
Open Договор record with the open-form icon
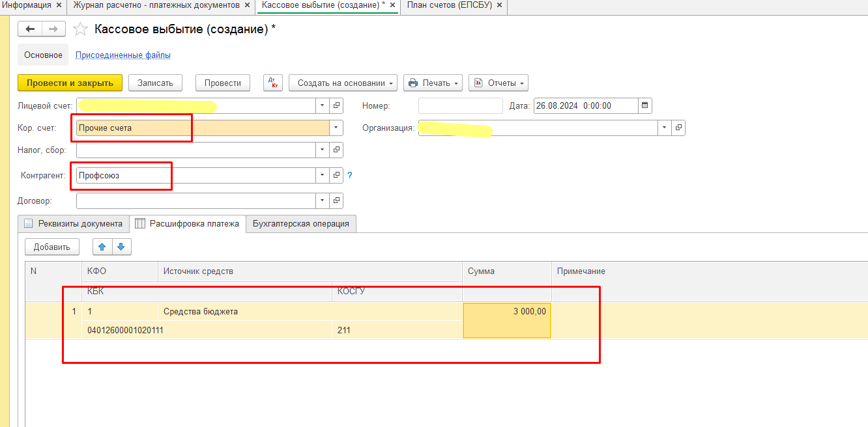(x=337, y=200)
